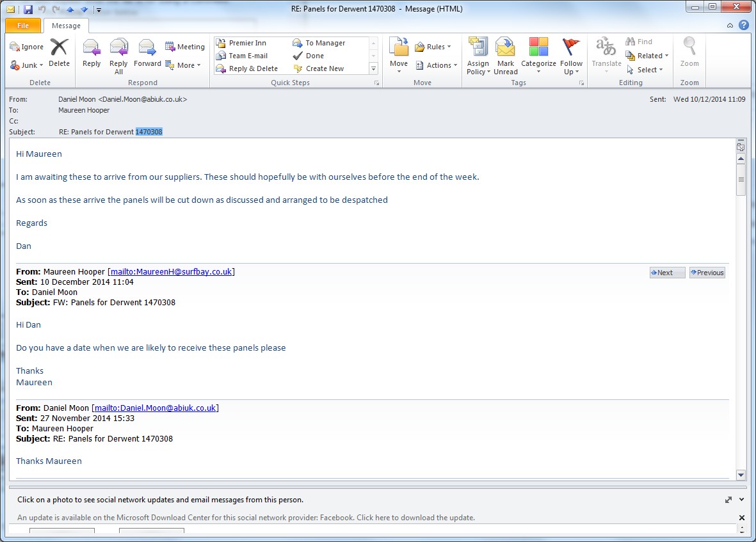Jump to Next message in thread
The image size is (756, 542).
(x=667, y=273)
